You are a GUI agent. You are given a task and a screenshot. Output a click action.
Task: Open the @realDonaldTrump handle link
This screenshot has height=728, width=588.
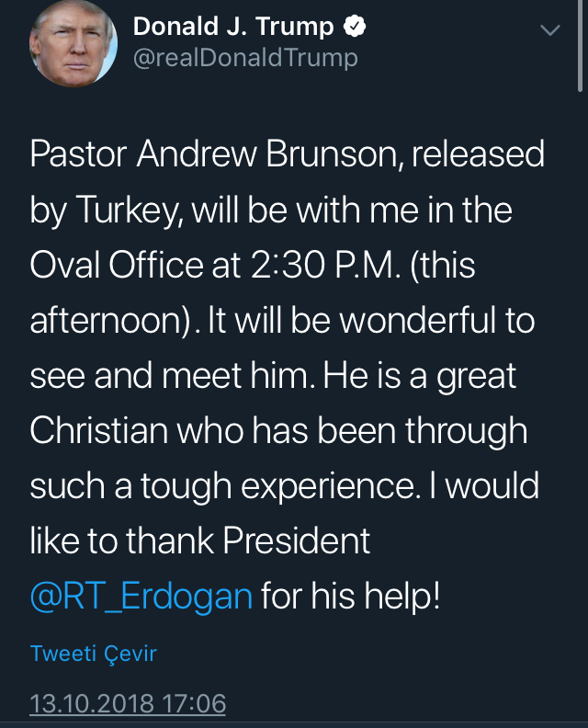(x=245, y=59)
